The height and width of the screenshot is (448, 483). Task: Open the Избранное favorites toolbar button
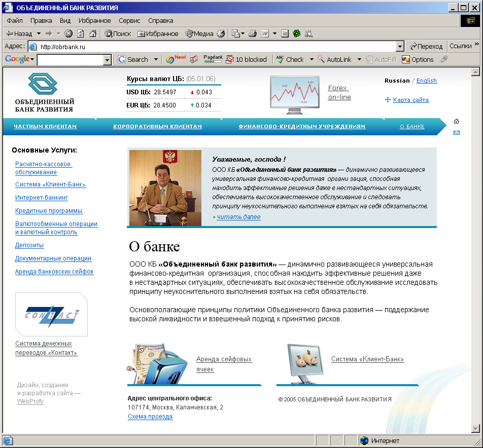(158, 33)
